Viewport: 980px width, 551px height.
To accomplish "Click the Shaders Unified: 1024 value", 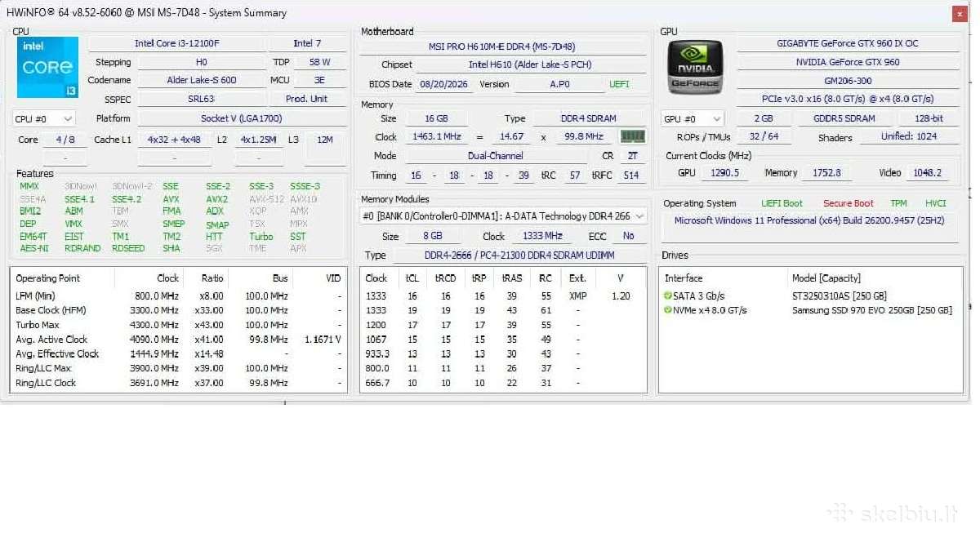I will [909, 137].
